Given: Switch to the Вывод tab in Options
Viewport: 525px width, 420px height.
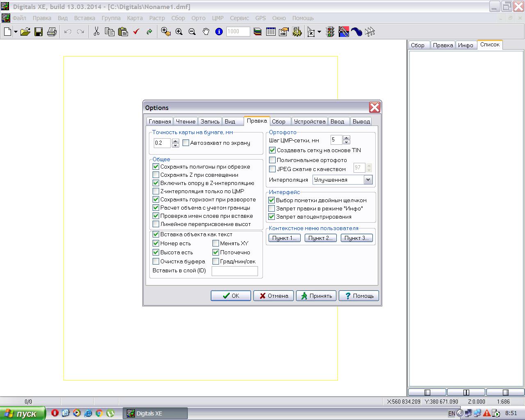Looking at the screenshot, I should click(361, 121).
